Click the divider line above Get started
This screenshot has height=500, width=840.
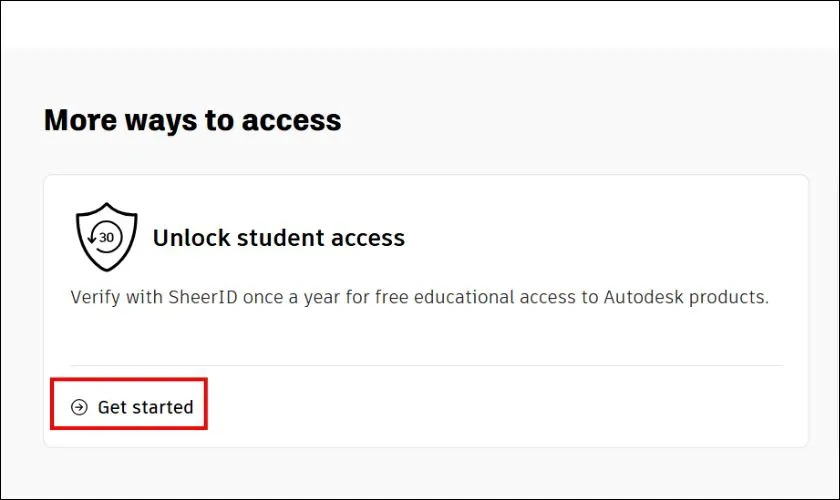pos(426,366)
